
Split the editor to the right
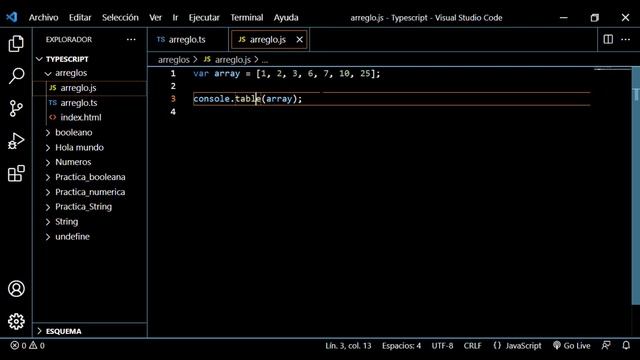(608, 39)
